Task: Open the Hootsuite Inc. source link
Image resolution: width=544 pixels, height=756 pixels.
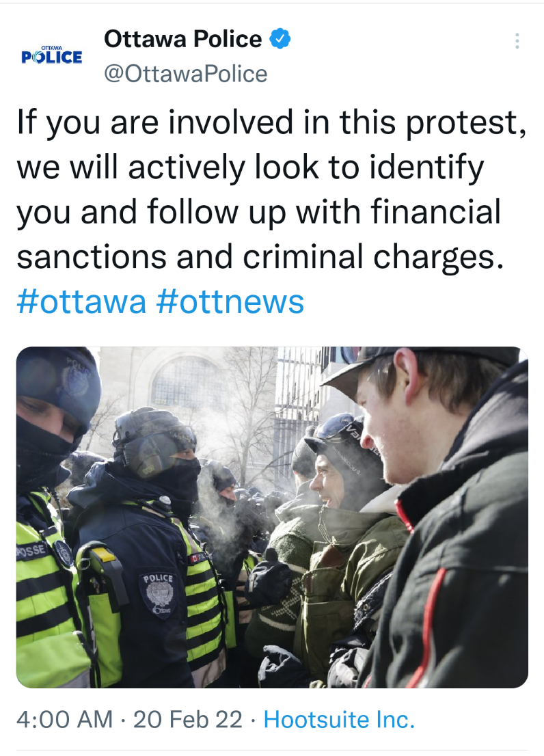Action: coord(339,719)
